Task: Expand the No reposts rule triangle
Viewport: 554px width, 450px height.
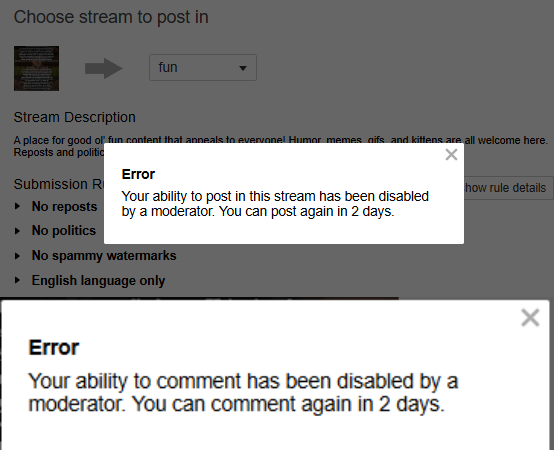Action: click(17, 206)
